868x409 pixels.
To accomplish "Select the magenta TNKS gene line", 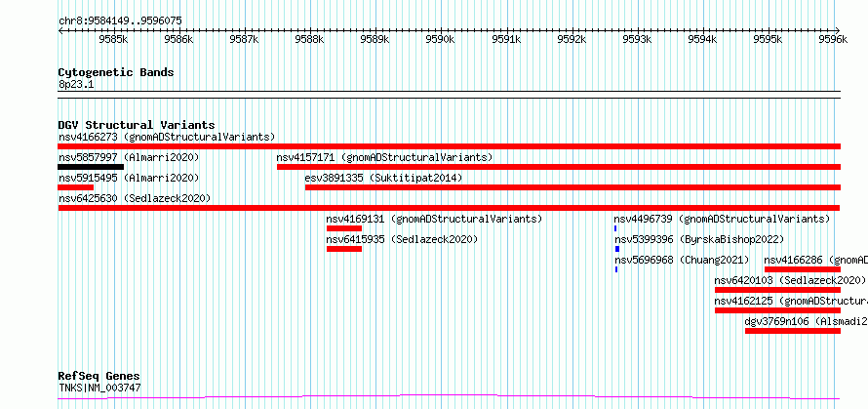I will [x=449, y=397].
